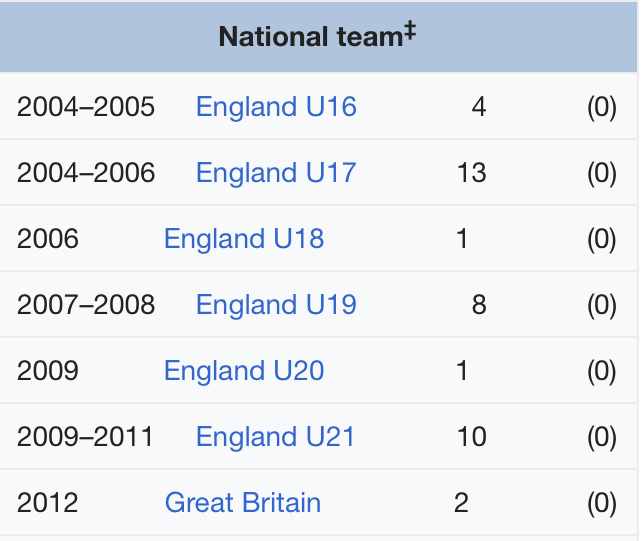This screenshot has width=643, height=541.
Task: Click the 2007–2008 years cell
Action: pyautogui.click(x=86, y=305)
